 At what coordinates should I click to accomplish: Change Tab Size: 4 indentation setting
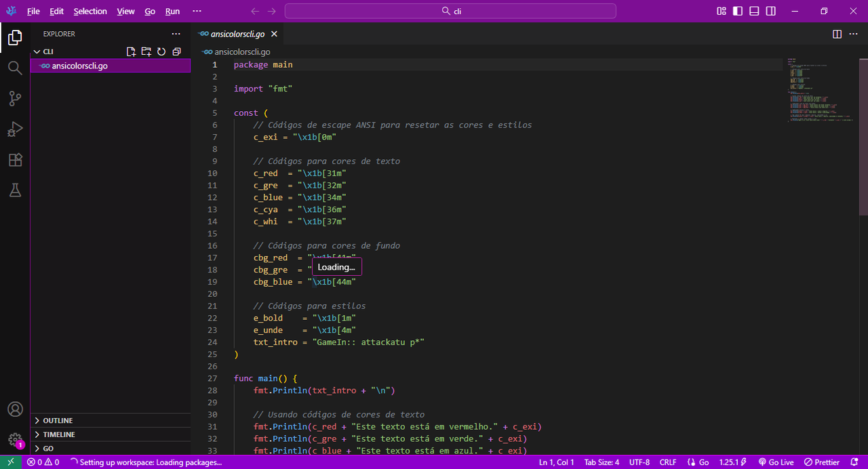601,462
